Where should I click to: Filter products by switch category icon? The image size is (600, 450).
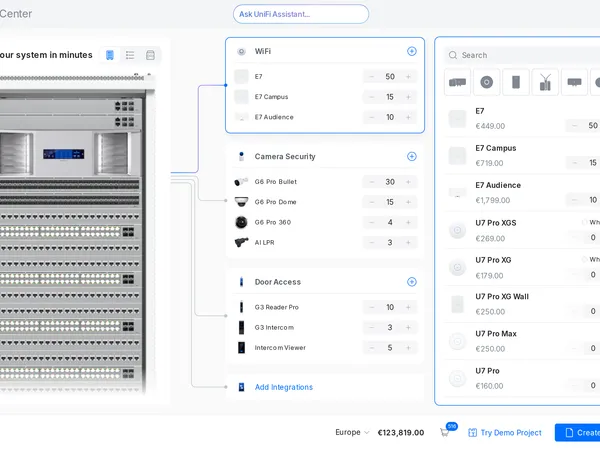click(574, 82)
